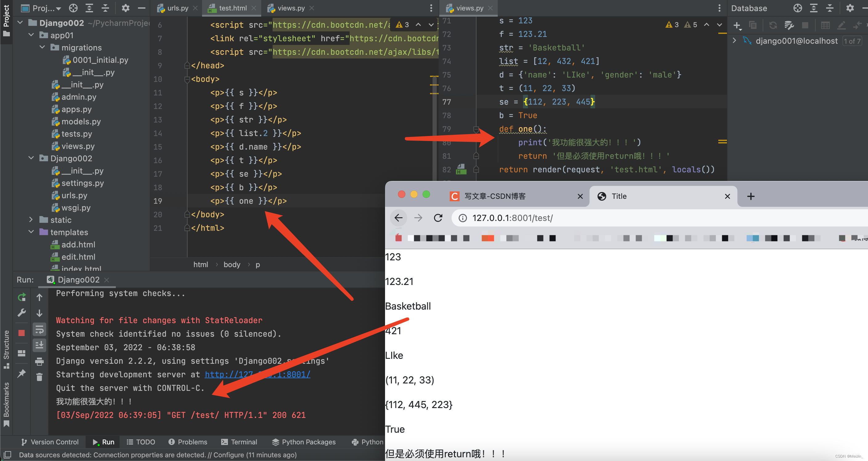
Task: Reload the browser page
Action: [438, 218]
